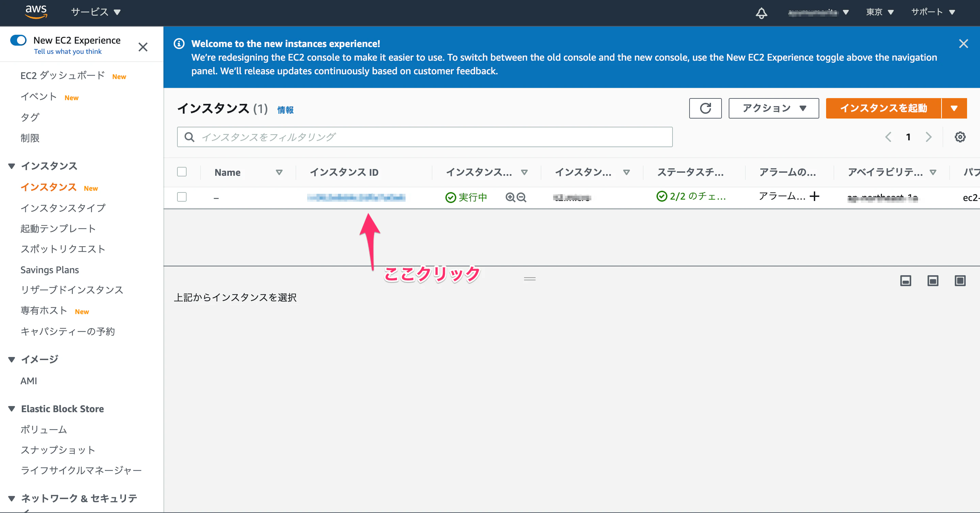The image size is (980, 513).
Task: Open AMI in sidebar
Action: [29, 381]
